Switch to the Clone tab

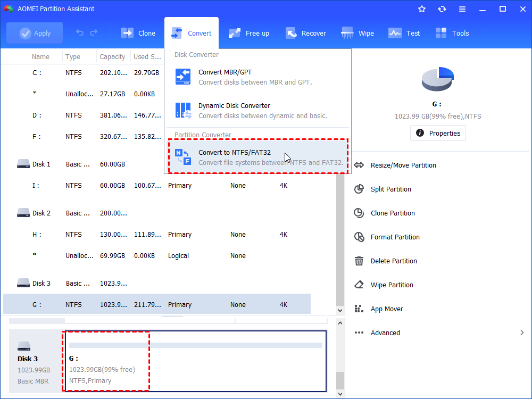point(138,33)
